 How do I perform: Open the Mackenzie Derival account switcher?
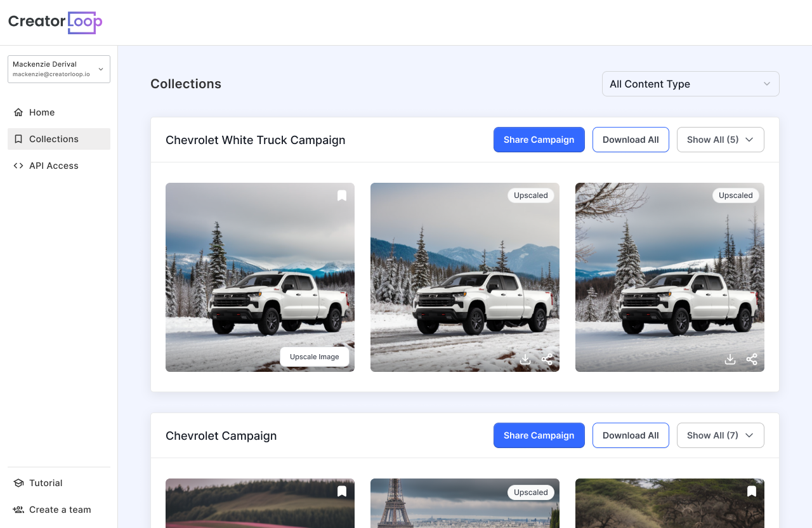tap(59, 69)
